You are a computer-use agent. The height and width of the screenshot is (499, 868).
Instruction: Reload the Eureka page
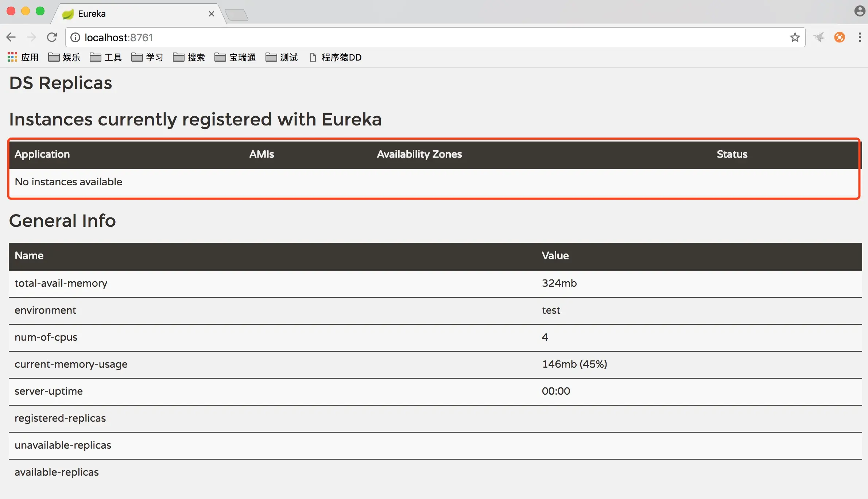point(52,37)
